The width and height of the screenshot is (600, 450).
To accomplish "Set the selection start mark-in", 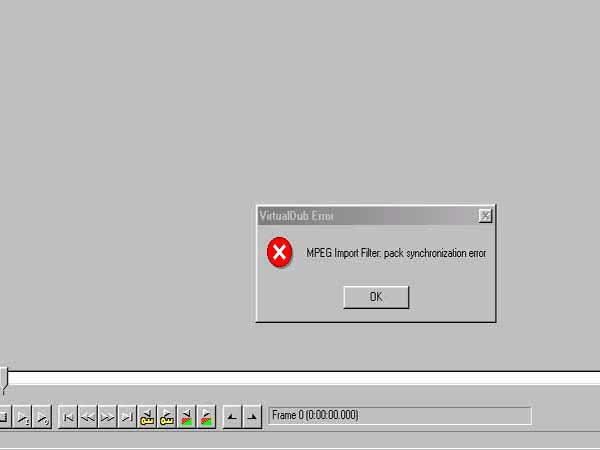I will 232,417.
